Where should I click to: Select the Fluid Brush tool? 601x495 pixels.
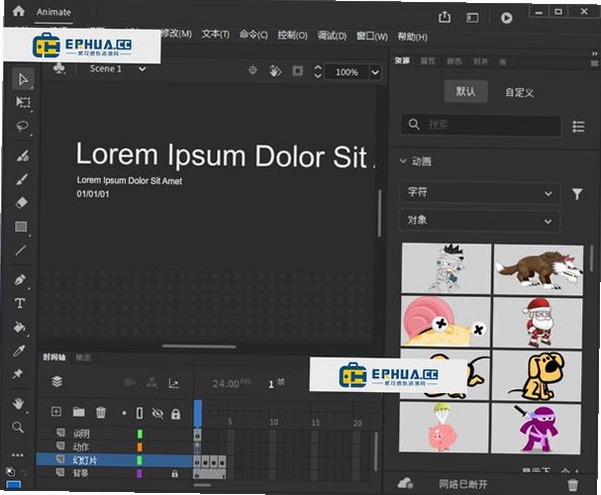[x=22, y=156]
